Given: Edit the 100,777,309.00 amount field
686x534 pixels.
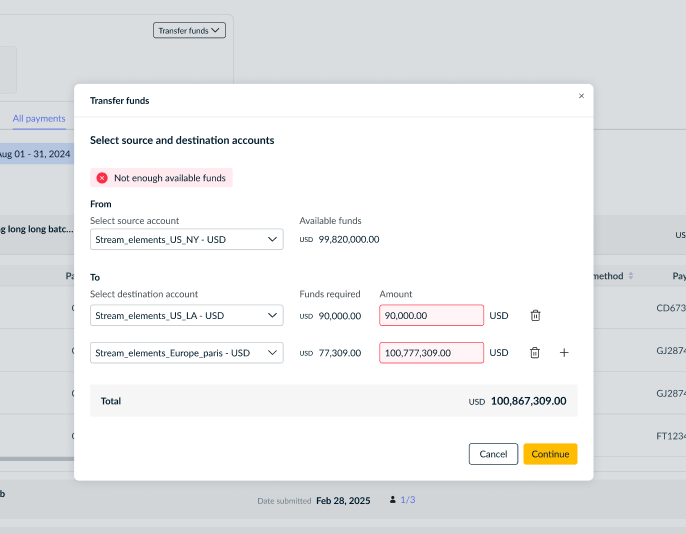Looking at the screenshot, I should 431,353.
